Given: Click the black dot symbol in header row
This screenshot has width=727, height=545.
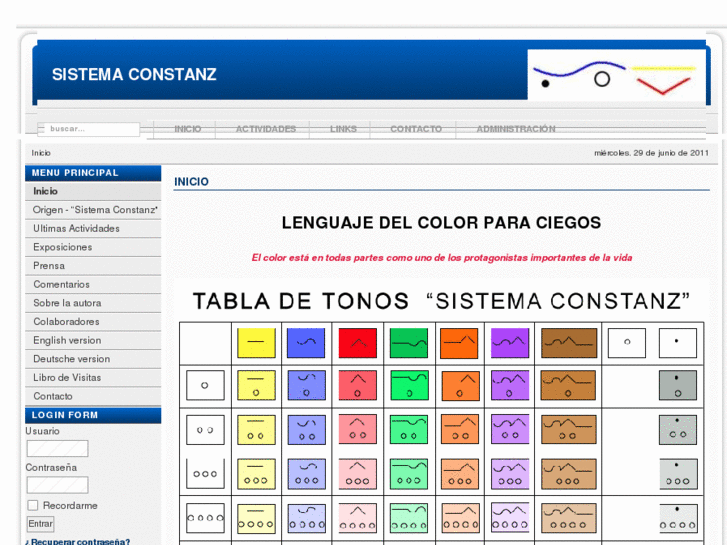Looking at the screenshot, I should 677,343.
